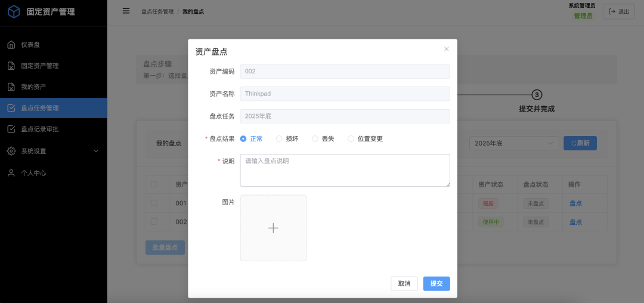The width and height of the screenshot is (644, 303).
Task: Open the 2025年底 task dropdown
Action: pos(514,143)
